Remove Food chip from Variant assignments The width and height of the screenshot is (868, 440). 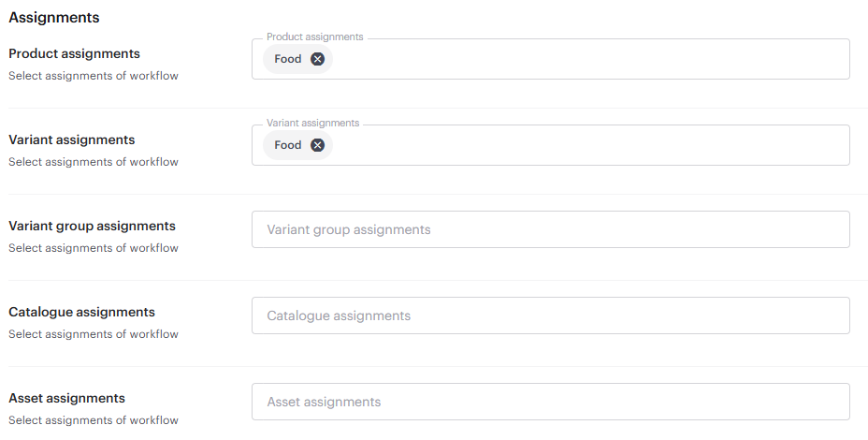(x=317, y=145)
